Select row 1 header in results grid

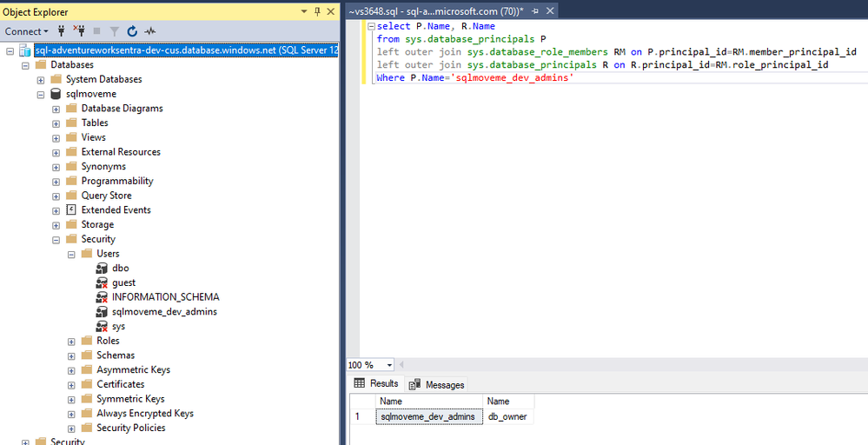(x=362, y=417)
